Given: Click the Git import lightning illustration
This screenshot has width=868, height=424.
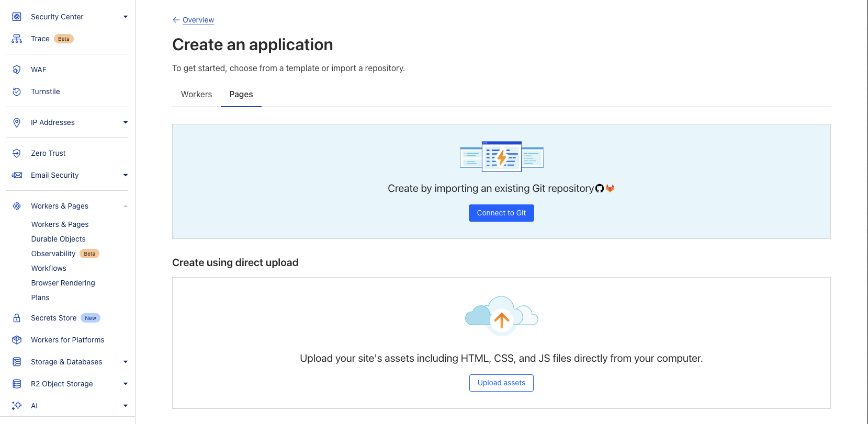Looking at the screenshot, I should coord(501,156).
